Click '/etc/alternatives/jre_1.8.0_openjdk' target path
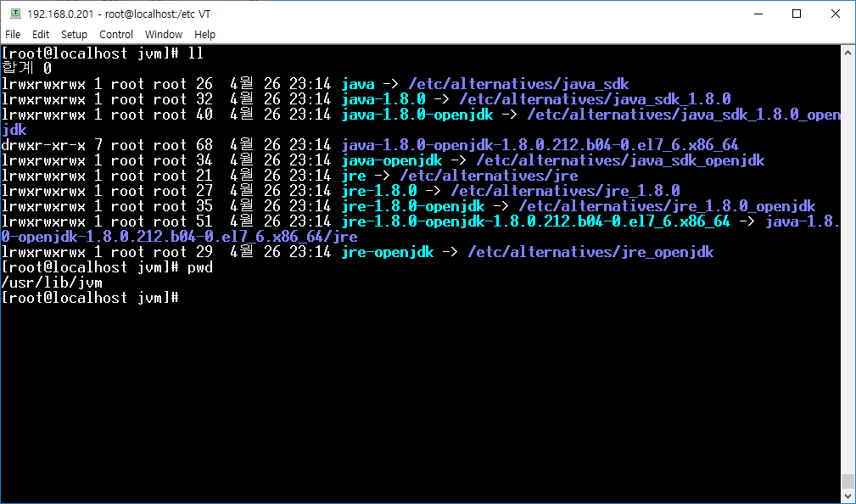Screen dimensions: 856x504 (667, 206)
